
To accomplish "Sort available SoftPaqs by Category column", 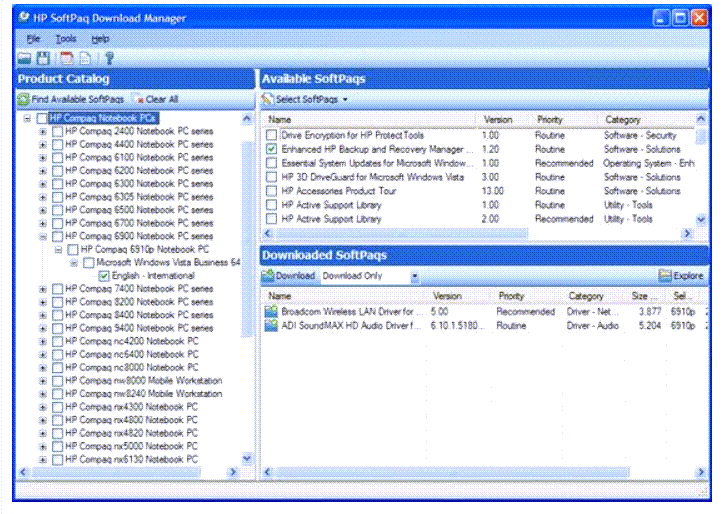I will pyautogui.click(x=647, y=120).
